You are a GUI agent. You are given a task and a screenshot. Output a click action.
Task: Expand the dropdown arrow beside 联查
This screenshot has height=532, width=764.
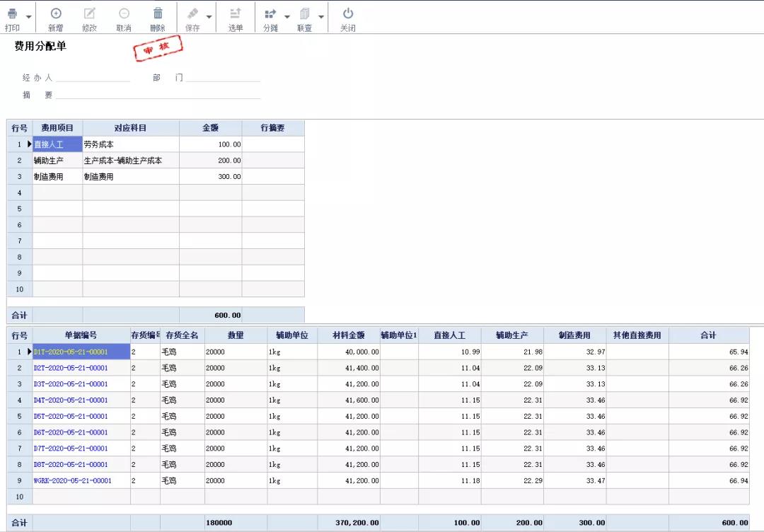(x=321, y=17)
